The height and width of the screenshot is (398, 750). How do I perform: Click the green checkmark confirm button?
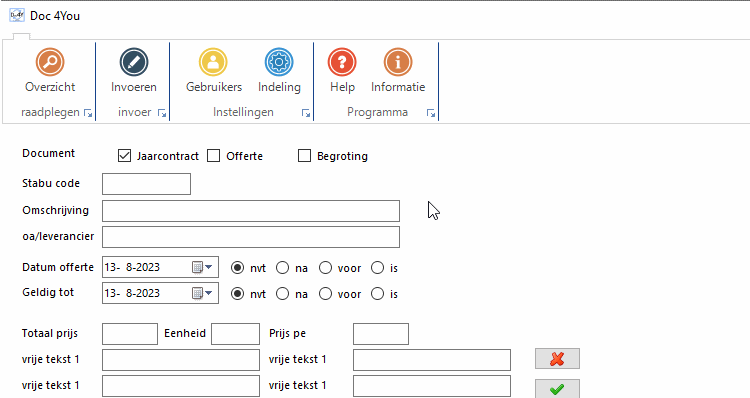(x=557, y=389)
